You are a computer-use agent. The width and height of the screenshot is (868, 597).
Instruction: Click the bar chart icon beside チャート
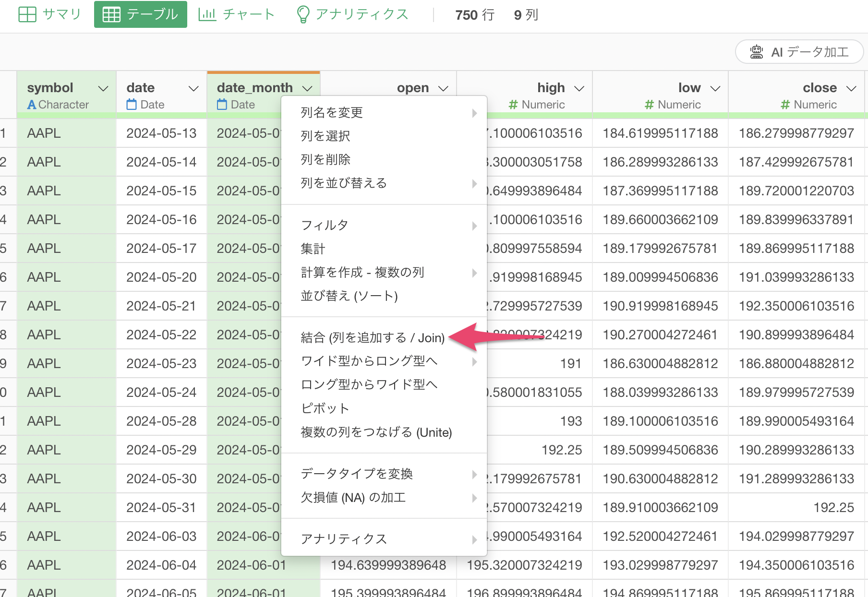pyautogui.click(x=207, y=14)
